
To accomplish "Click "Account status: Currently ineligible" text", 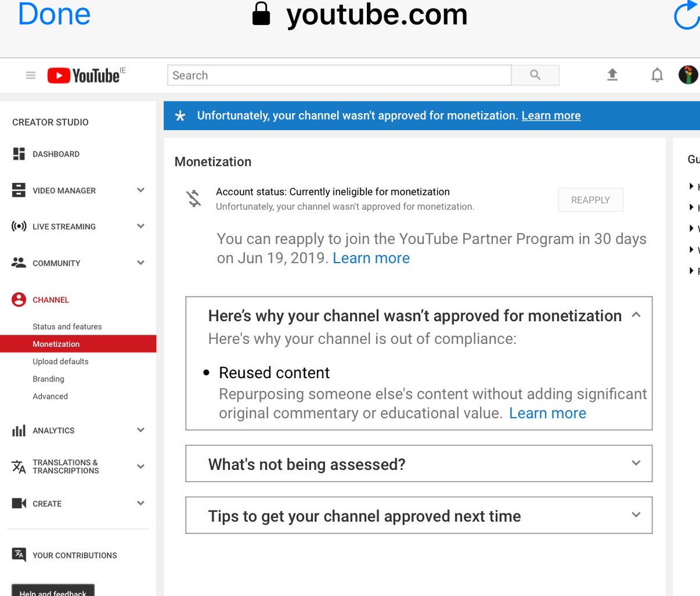I will [x=332, y=191].
